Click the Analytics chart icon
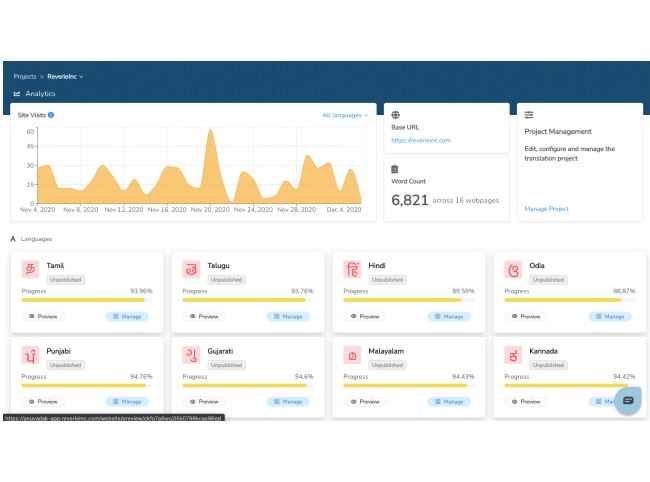Screen dimensions: 650x482 click(x=17, y=94)
